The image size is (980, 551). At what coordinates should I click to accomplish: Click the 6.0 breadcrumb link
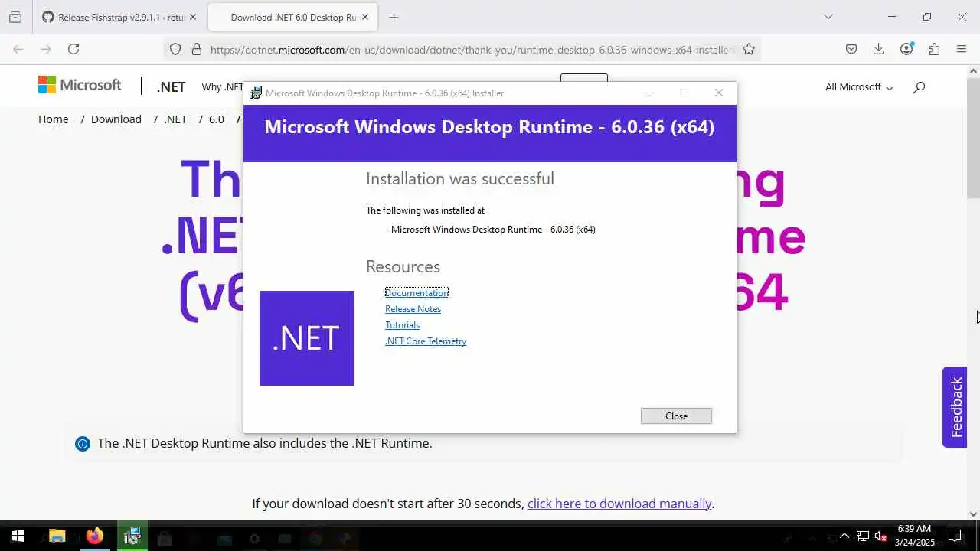(x=217, y=119)
